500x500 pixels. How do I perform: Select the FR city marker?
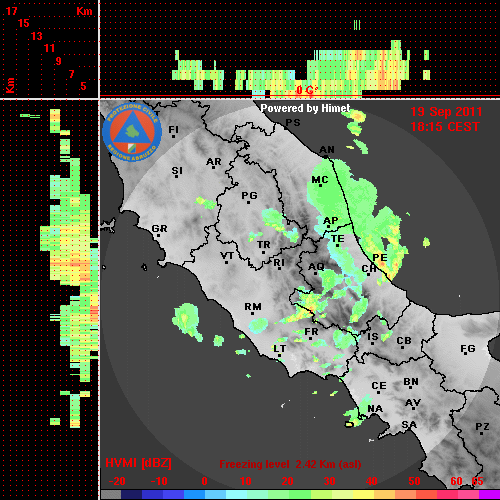click(310, 338)
